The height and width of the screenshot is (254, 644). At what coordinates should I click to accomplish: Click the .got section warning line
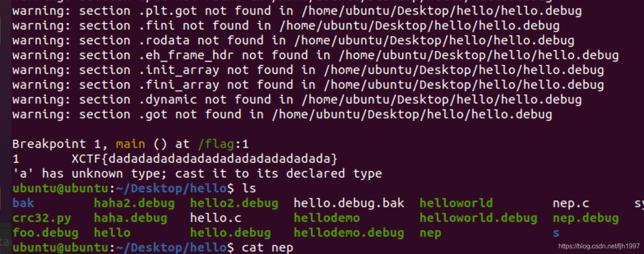point(282,114)
